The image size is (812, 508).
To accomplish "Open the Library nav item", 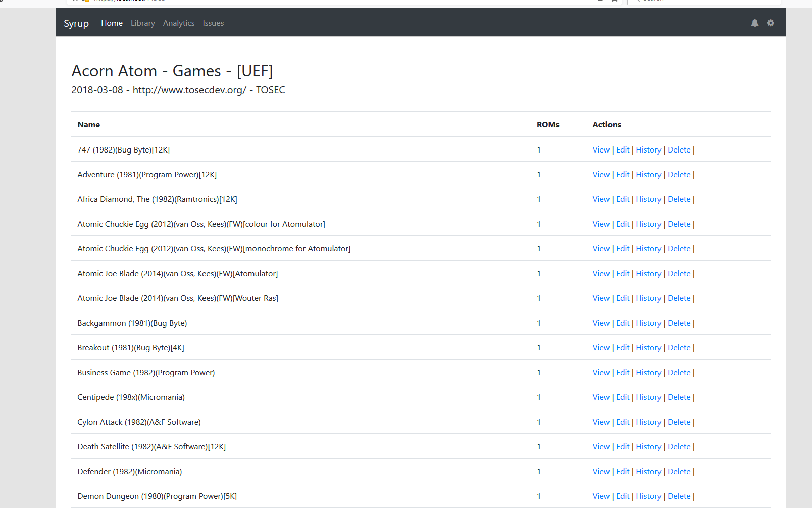I will (x=143, y=23).
